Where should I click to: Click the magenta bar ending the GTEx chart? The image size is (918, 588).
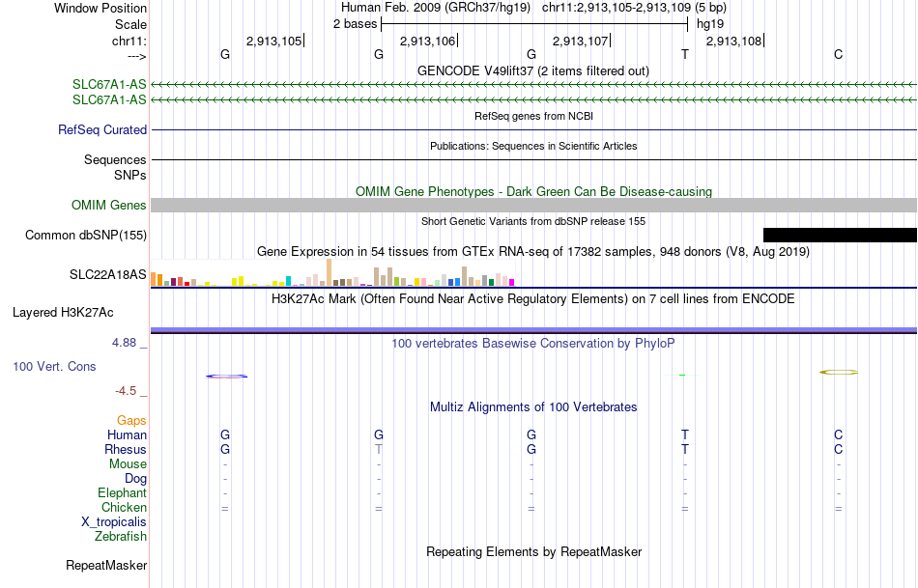(512, 283)
